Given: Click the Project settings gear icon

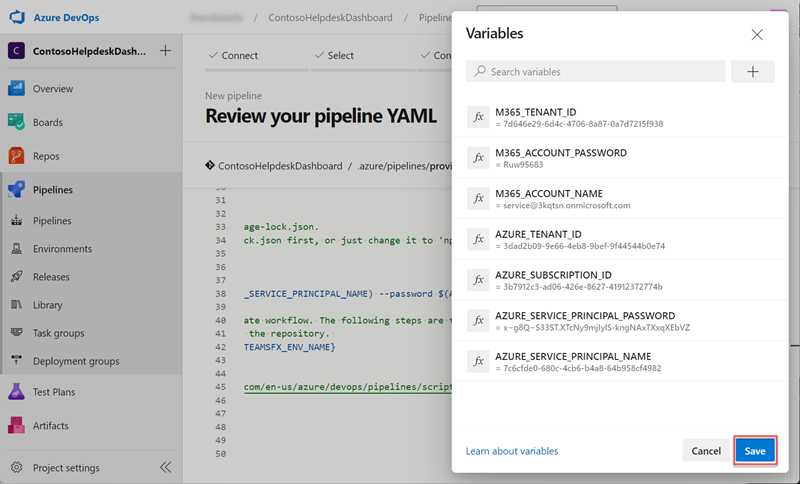Looking at the screenshot, I should point(16,467).
